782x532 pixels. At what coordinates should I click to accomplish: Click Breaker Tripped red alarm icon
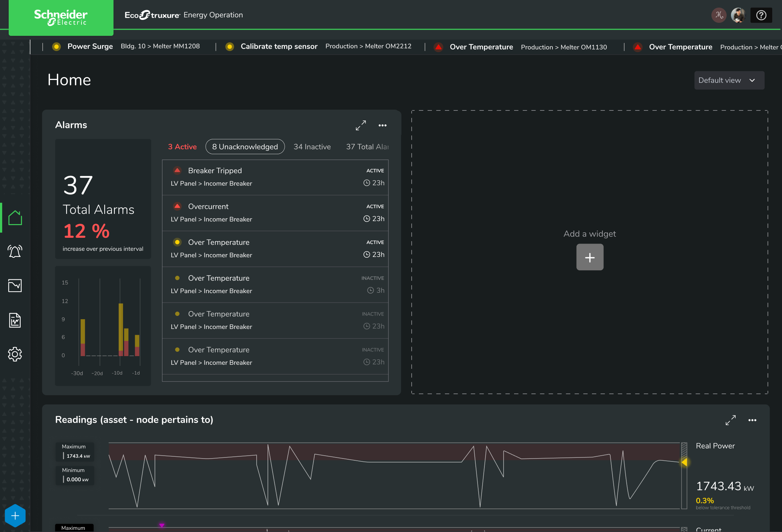coord(177,170)
